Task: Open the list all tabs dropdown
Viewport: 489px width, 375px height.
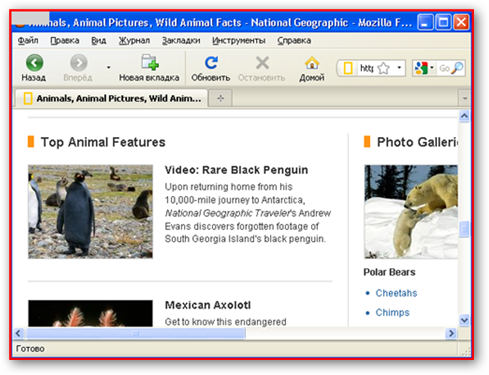Action: pyautogui.click(x=465, y=98)
